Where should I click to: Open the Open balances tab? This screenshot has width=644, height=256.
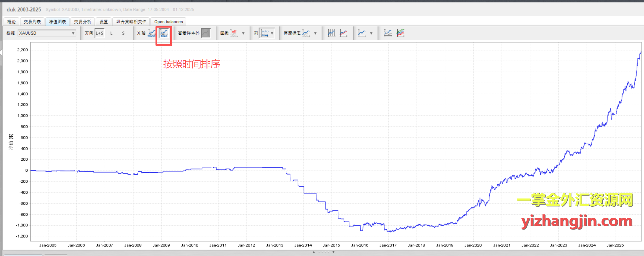point(168,22)
